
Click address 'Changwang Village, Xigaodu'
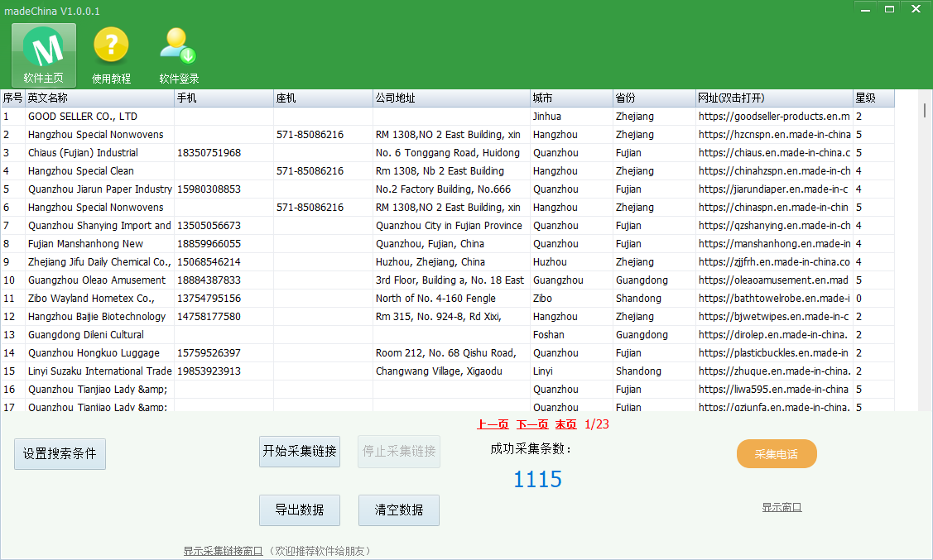coord(452,371)
